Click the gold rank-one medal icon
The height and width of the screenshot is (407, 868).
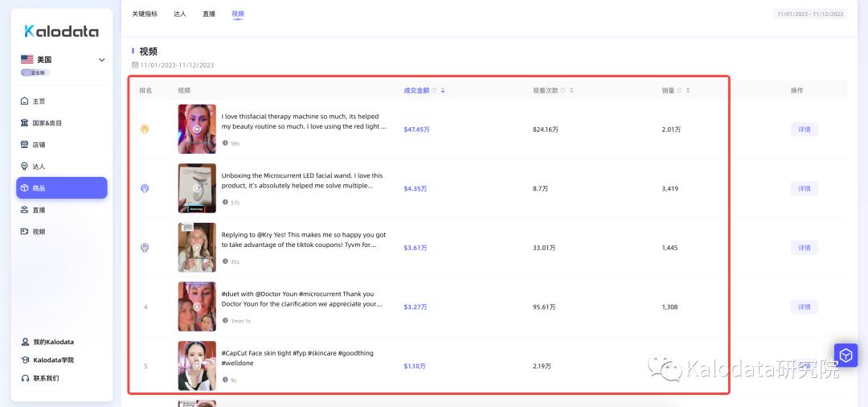pos(145,129)
